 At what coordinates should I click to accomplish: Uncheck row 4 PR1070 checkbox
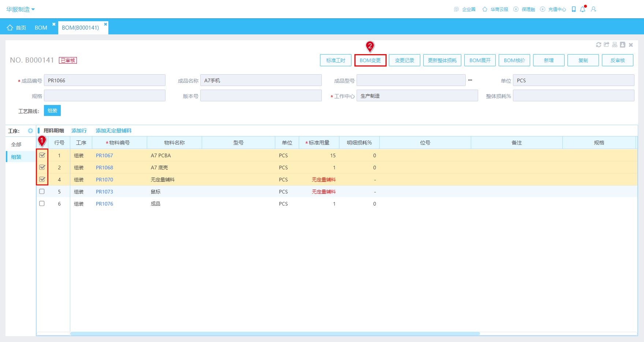coord(42,179)
